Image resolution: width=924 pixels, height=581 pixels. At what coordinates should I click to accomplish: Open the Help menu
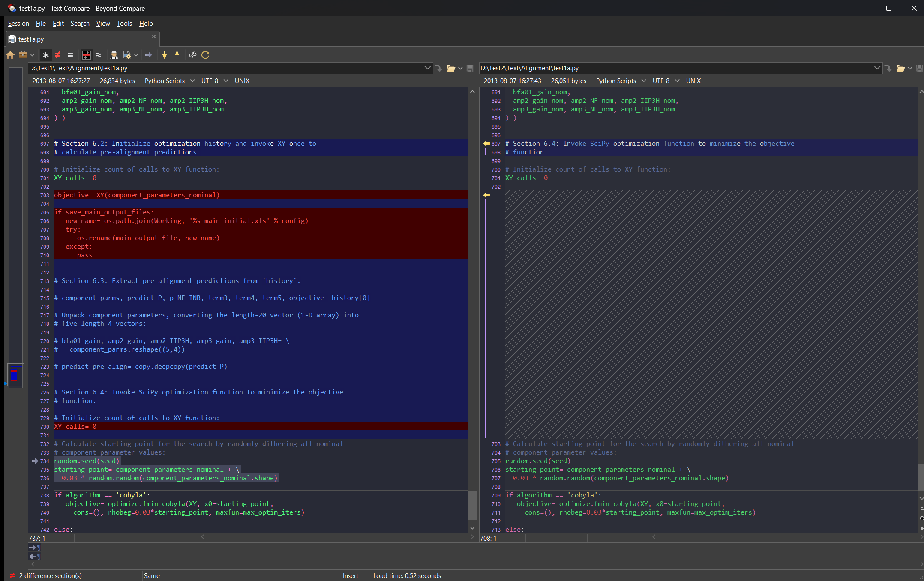pyautogui.click(x=146, y=24)
